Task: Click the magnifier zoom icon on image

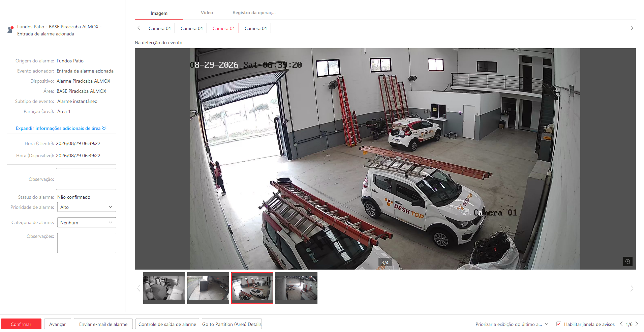Action: click(627, 261)
